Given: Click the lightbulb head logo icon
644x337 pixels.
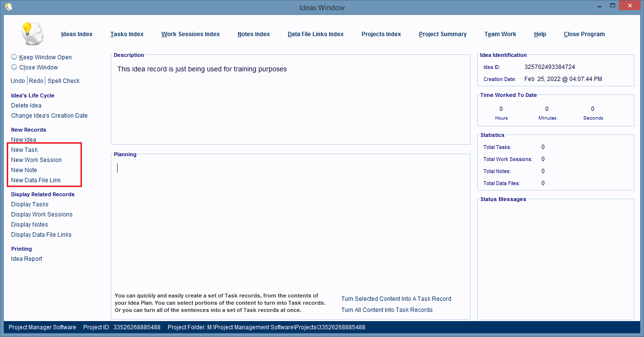Looking at the screenshot, I should click(x=32, y=34).
